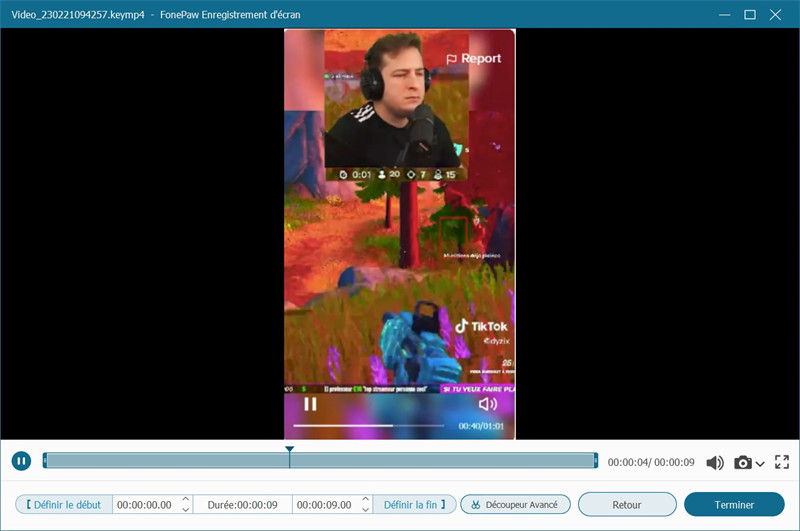The image size is (800, 531).
Task: Increase the end time with up arrow
Action: click(x=365, y=499)
